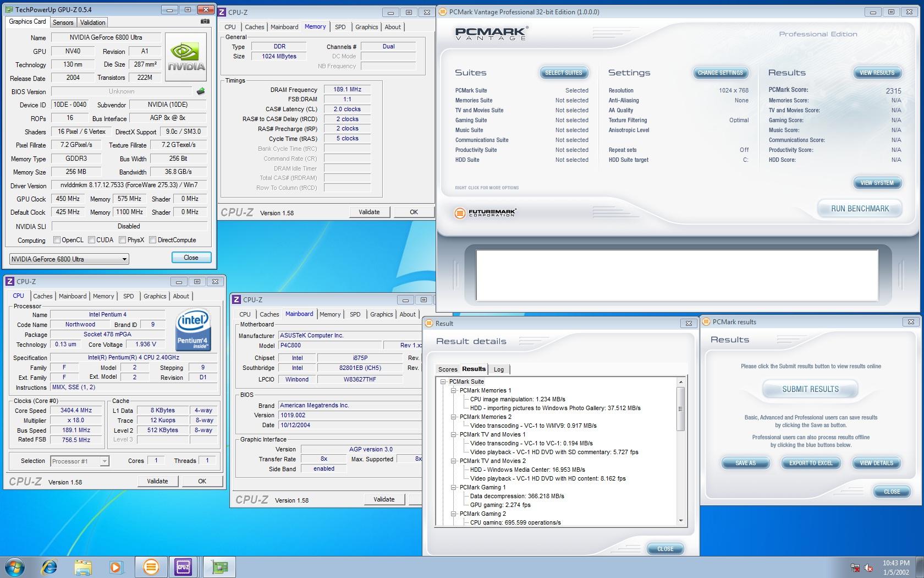Open Windows Media Player from taskbar

116,566
